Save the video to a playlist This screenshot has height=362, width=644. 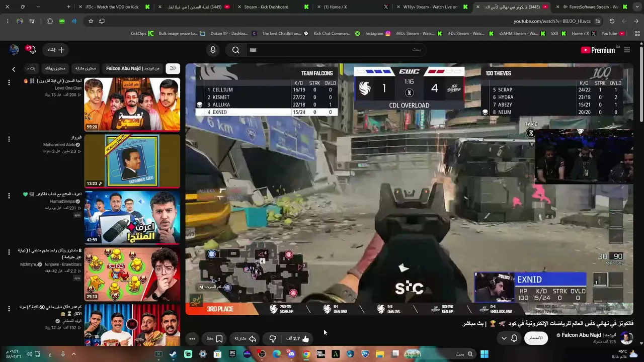pos(215,339)
